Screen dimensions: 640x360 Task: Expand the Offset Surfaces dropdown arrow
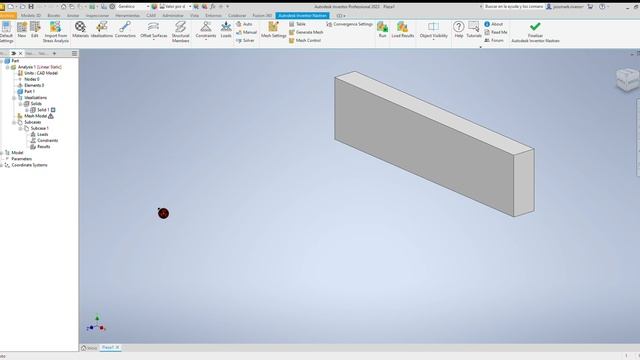tap(153, 40)
